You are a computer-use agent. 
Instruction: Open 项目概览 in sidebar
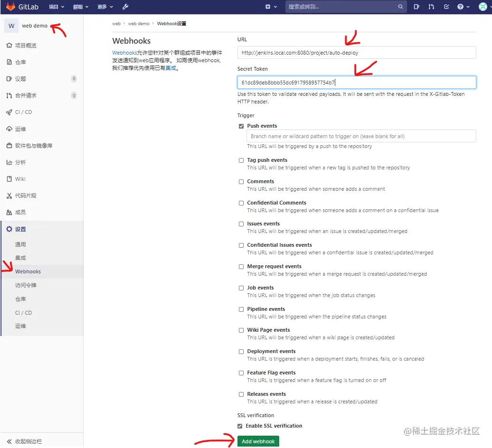click(26, 46)
